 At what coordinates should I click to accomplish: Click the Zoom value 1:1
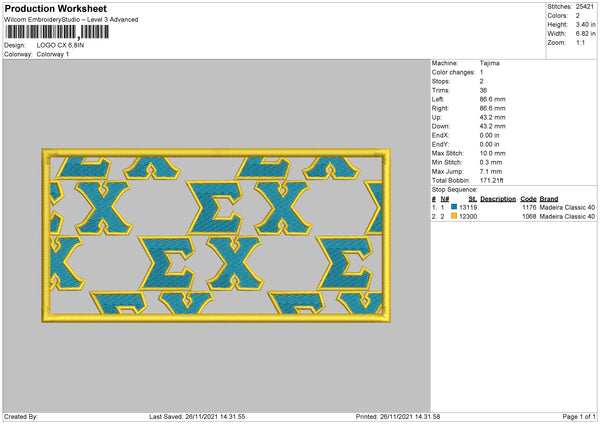(580, 42)
